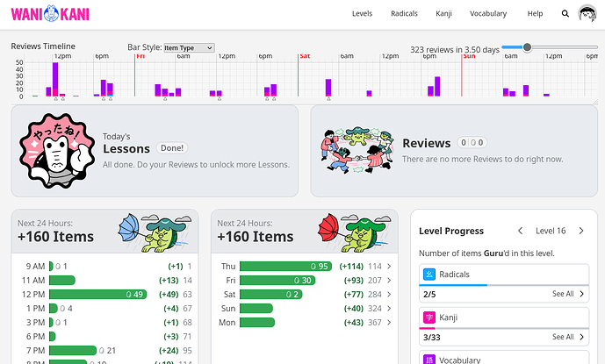Click the 12 PM hourly forecast bar
The image size is (605, 364).
(x=98, y=294)
